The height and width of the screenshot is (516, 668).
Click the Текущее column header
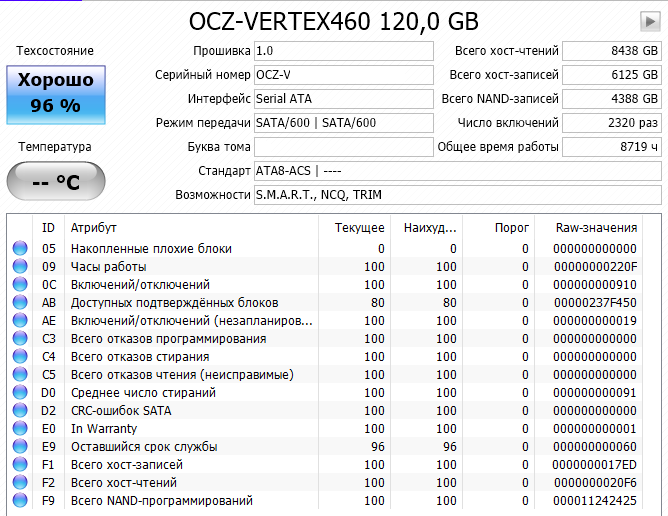[354, 228]
